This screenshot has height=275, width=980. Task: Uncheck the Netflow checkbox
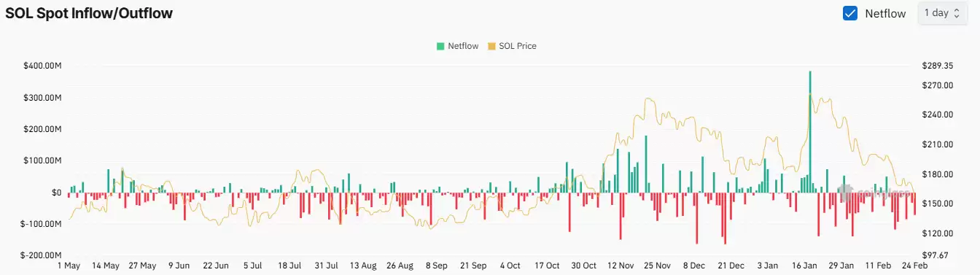[x=849, y=13]
